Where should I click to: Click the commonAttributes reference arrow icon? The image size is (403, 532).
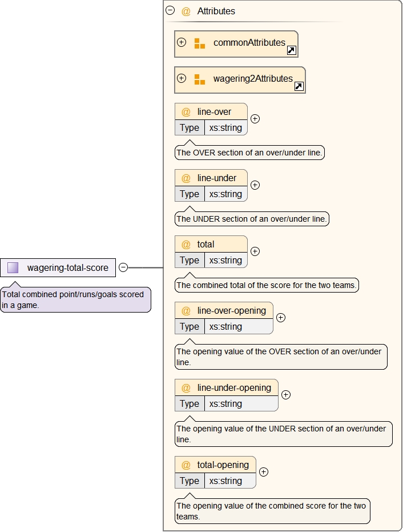(291, 50)
